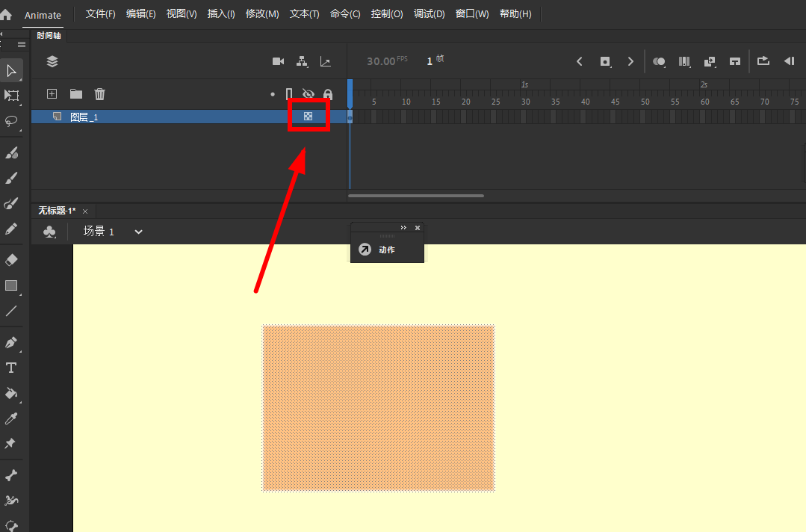806x532 pixels.
Task: Select the Bone tool
Action: 11,475
